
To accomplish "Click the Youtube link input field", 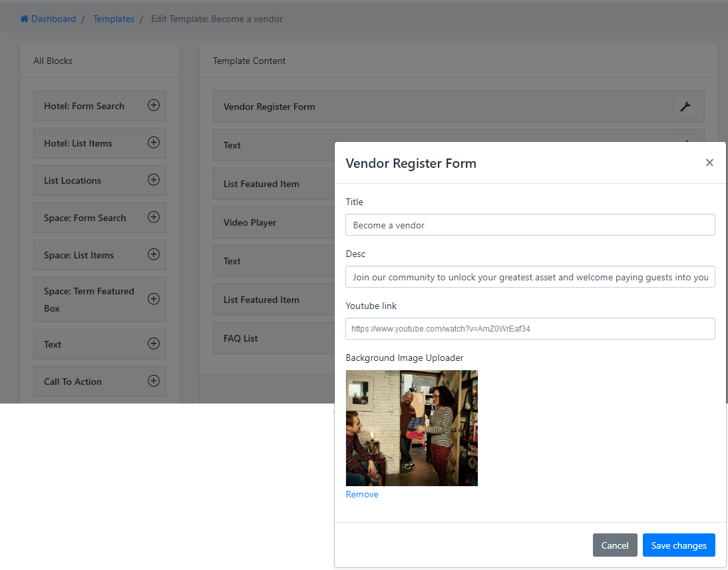I will 530,328.
